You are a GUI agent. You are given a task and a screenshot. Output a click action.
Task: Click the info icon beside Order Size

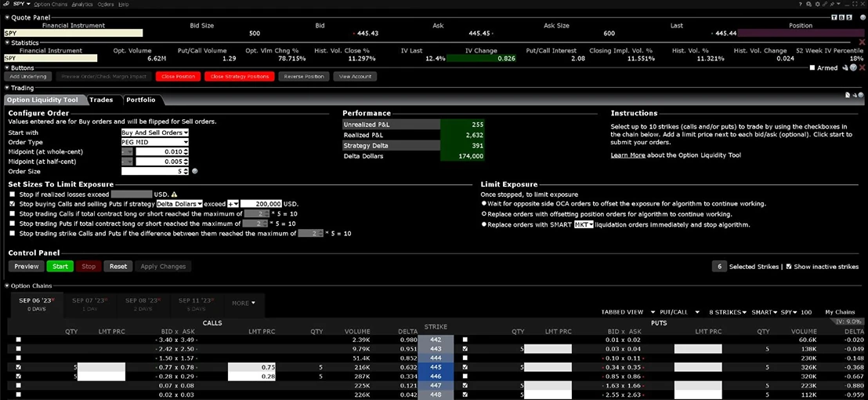[194, 171]
